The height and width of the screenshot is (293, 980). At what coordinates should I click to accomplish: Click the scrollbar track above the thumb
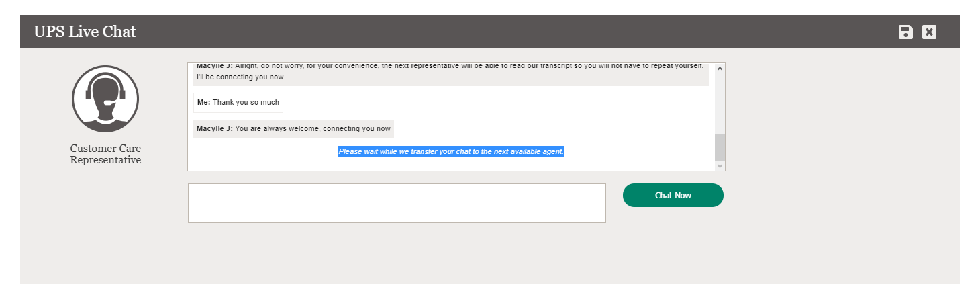point(720,101)
